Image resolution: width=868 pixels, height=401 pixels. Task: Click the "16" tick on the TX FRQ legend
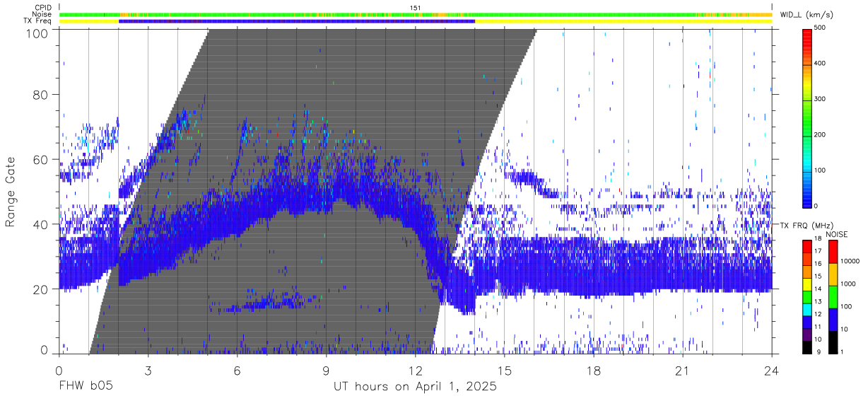[x=819, y=265]
